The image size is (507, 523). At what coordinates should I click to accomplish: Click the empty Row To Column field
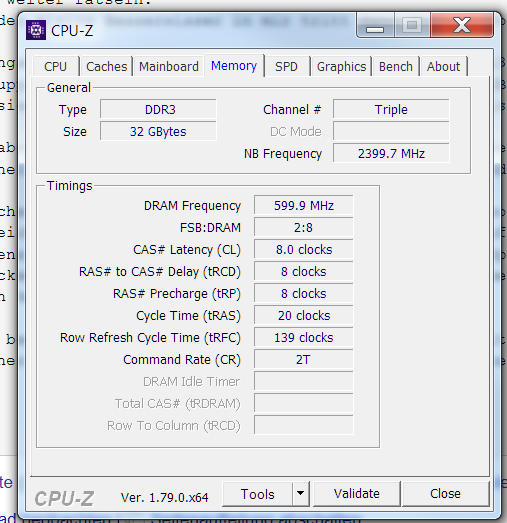click(x=304, y=426)
